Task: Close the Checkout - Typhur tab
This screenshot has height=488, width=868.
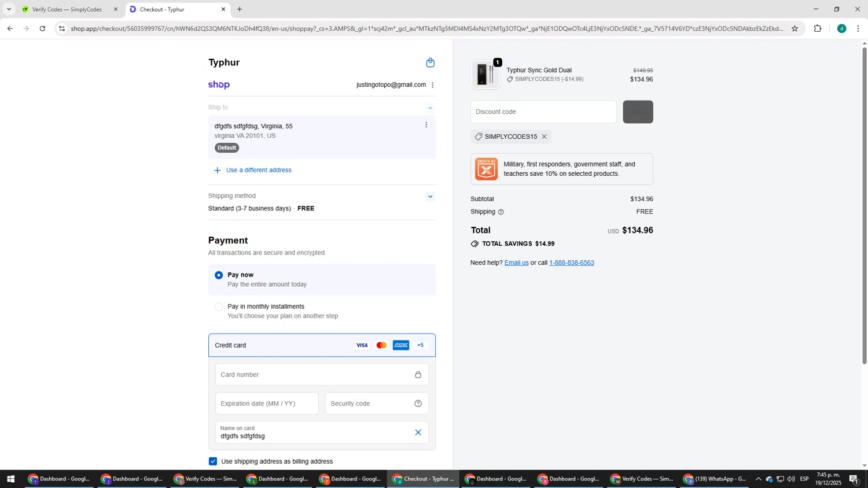Action: point(223,9)
